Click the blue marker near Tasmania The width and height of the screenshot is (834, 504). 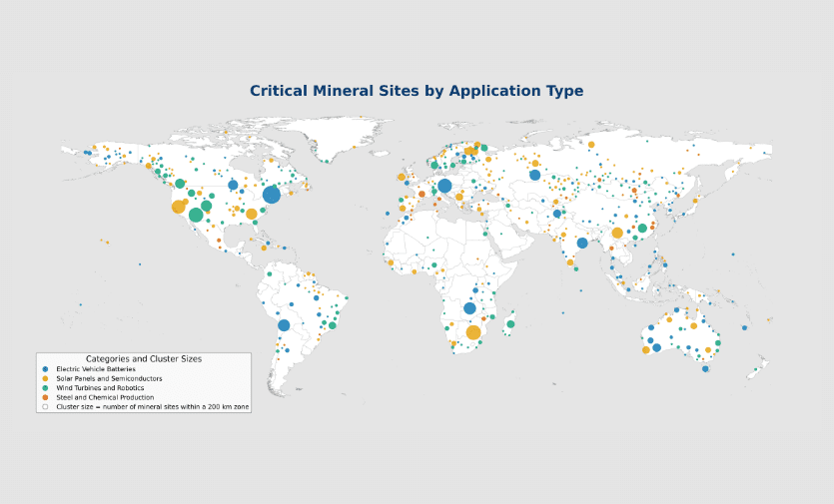tap(705, 369)
